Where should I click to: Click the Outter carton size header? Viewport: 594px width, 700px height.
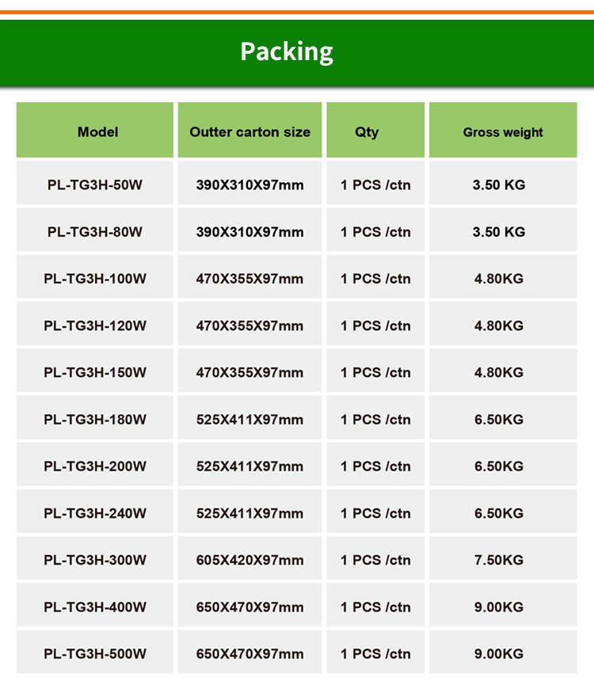pos(249,130)
